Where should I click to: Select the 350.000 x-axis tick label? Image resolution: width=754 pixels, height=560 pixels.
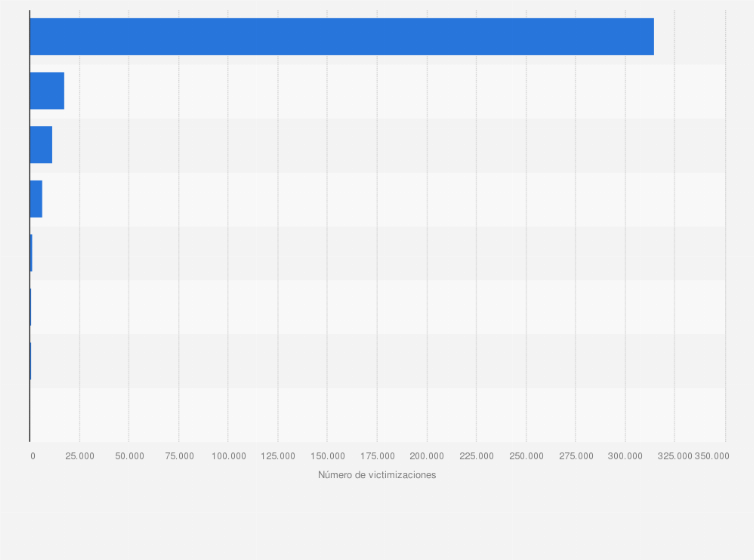click(x=712, y=456)
